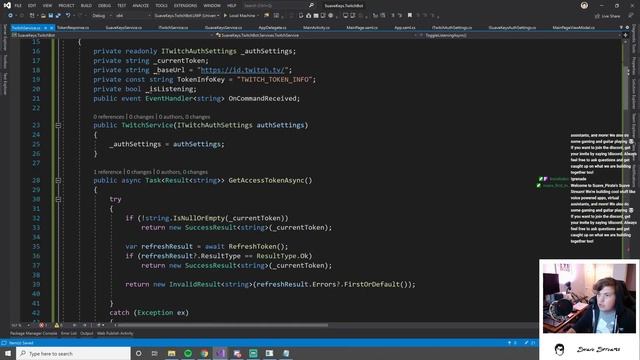
Task: Close the TwitchService.cs tab
Action: tap(52, 28)
